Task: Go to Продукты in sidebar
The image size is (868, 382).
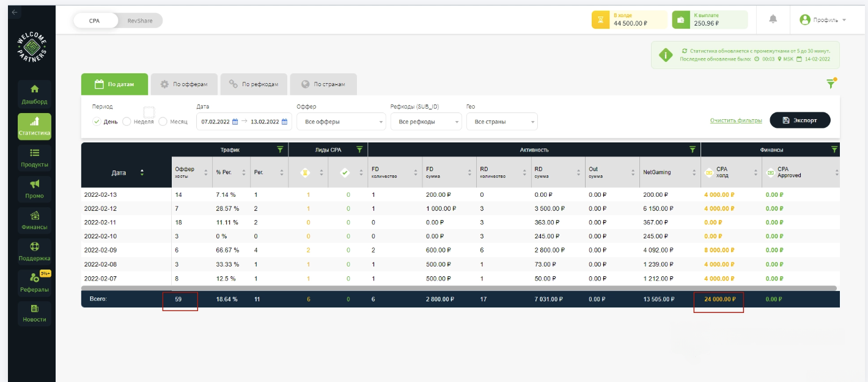Action: point(34,157)
